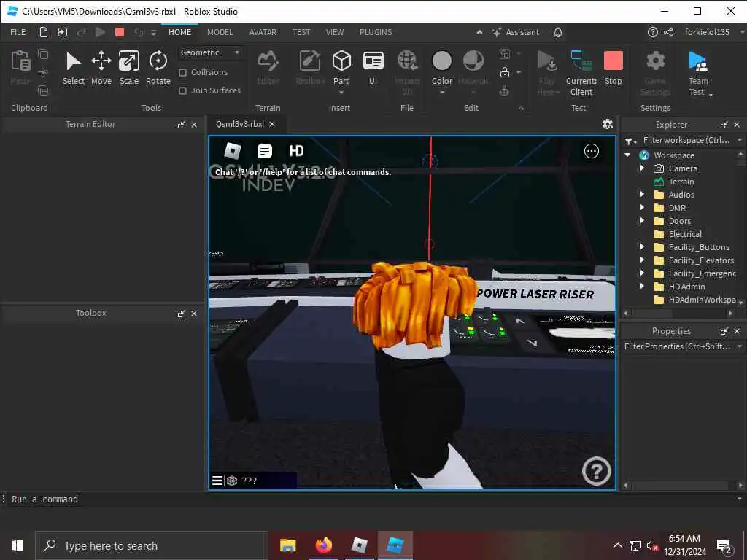Open the Terrain Editor tool
This screenshot has width=747, height=560.
click(x=268, y=68)
